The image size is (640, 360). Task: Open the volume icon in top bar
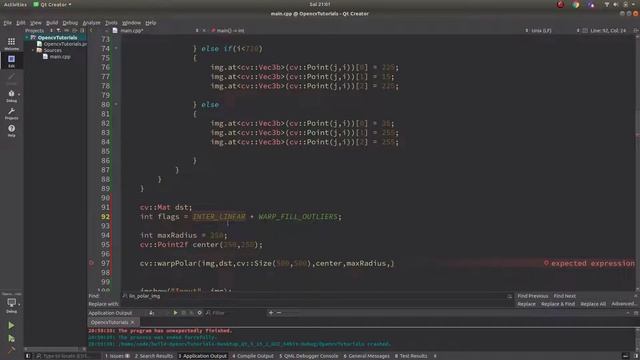(616, 4)
